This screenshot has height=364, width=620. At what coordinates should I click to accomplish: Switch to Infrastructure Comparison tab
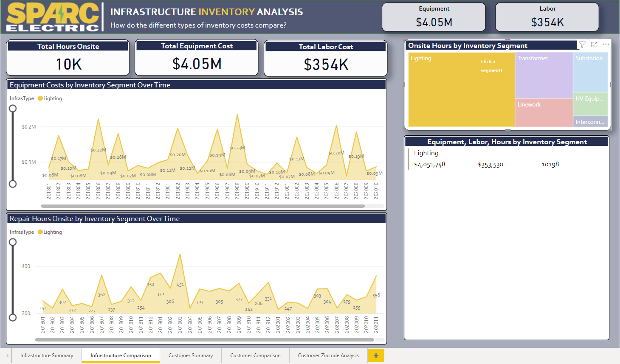click(121, 356)
